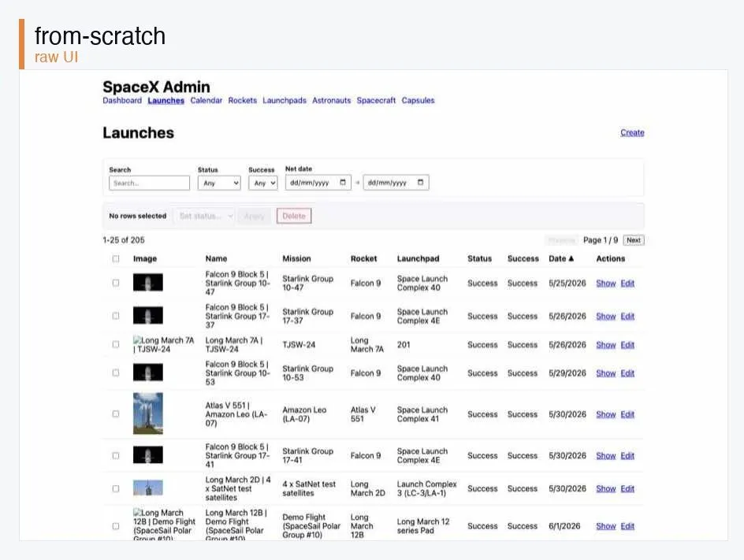This screenshot has width=744, height=560.
Task: Navigate to Launchpads
Action: (x=285, y=101)
